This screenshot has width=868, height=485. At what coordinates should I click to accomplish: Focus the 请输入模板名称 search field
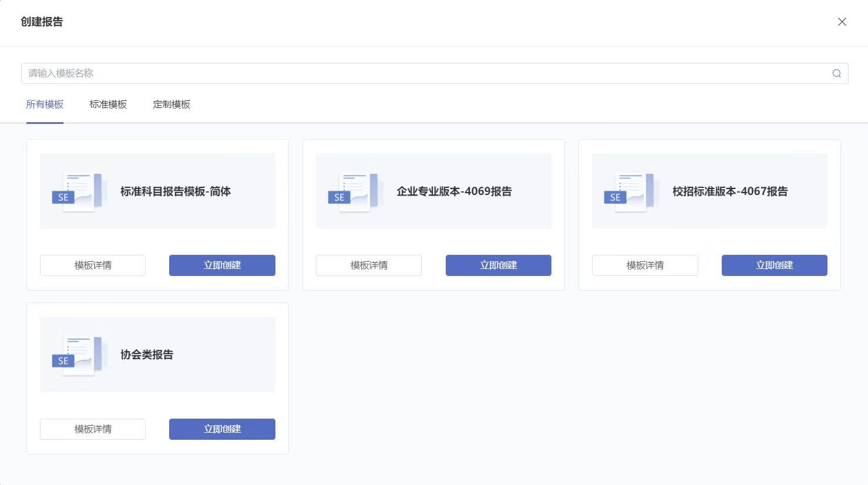tap(423, 73)
